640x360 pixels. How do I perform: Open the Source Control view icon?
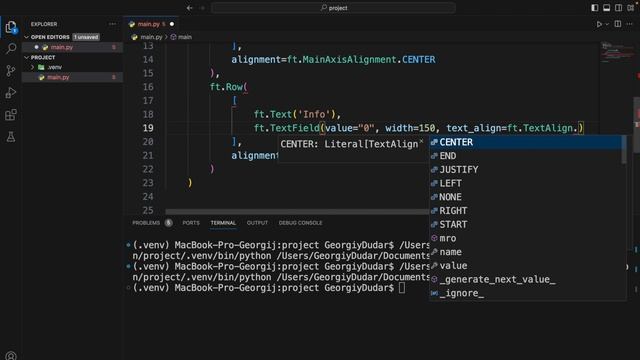[x=11, y=71]
